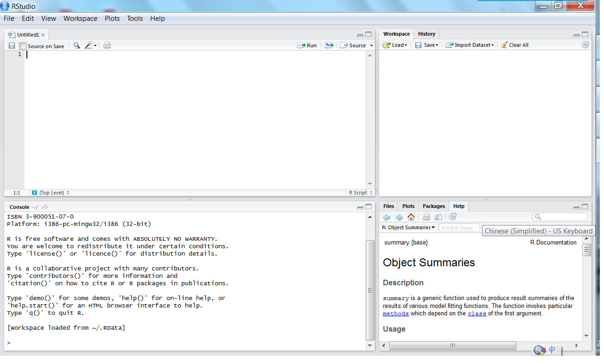Open the Source button dropdown arrow
Image resolution: width=604 pixels, height=364 pixels.
[x=371, y=46]
